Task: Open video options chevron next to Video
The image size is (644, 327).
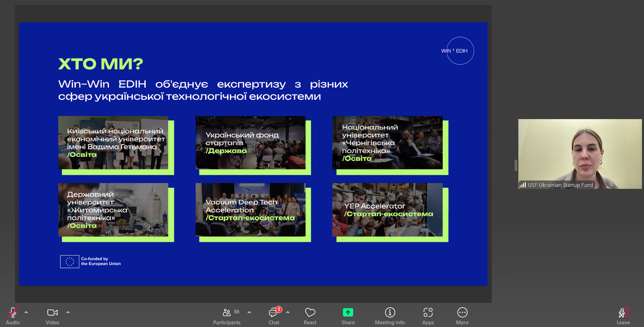Action: click(x=68, y=312)
